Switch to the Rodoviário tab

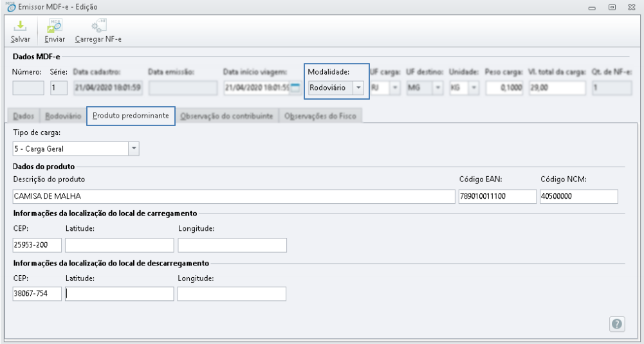click(63, 116)
